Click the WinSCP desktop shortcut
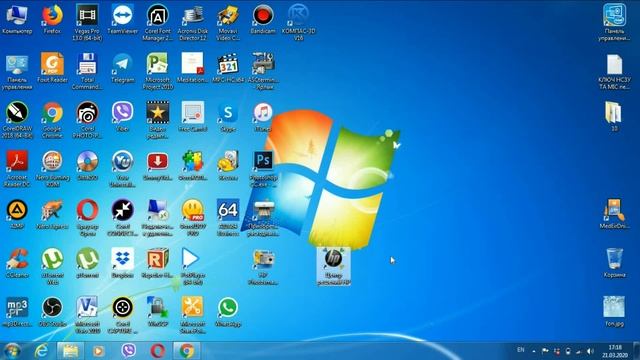The height and width of the screenshot is (360, 640). (x=158, y=312)
